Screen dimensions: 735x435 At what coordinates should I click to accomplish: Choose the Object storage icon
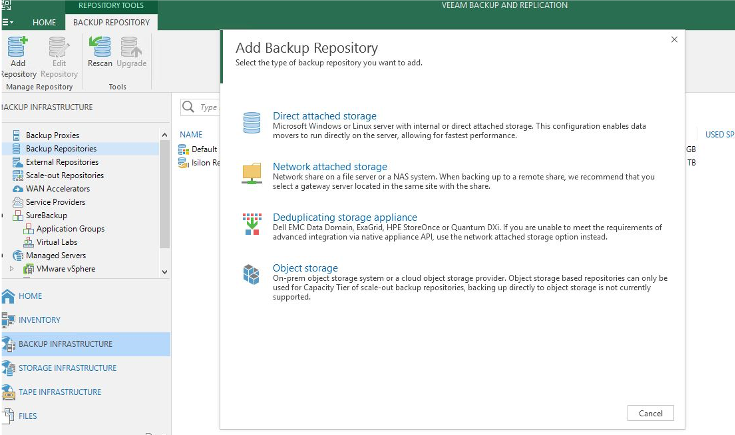click(x=251, y=274)
